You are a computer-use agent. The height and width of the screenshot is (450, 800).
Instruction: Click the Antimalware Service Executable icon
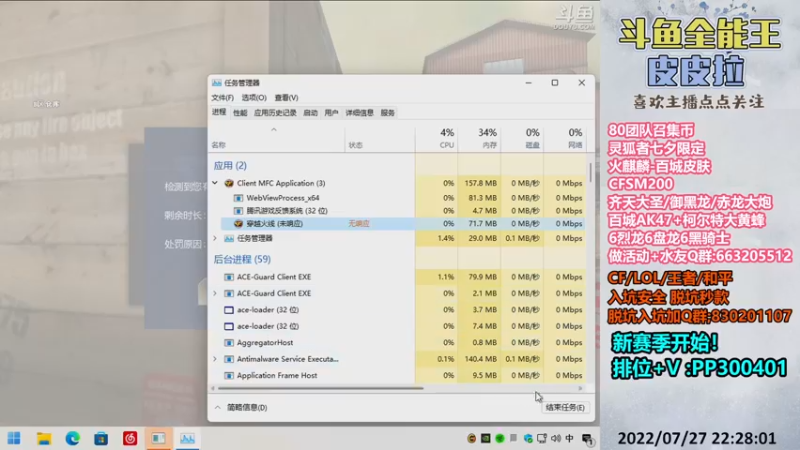[x=229, y=359]
